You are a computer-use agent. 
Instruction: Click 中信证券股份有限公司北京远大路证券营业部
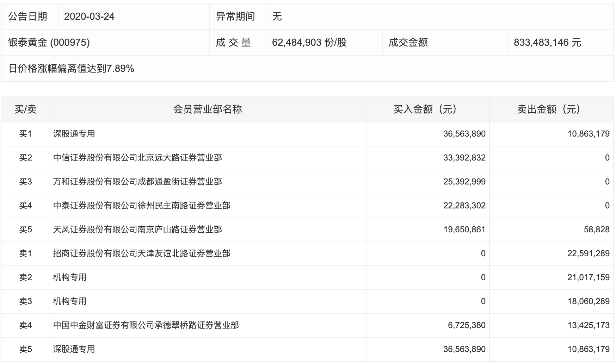137,158
